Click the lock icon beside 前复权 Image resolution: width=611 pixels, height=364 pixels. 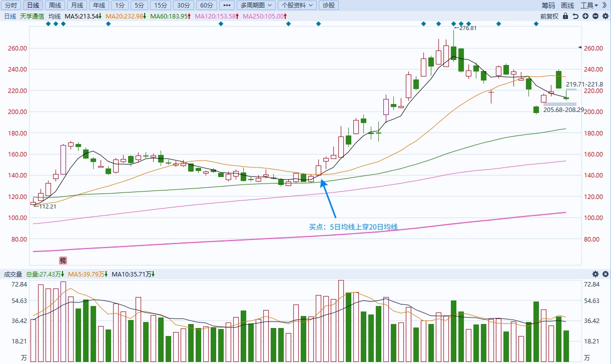[565, 16]
